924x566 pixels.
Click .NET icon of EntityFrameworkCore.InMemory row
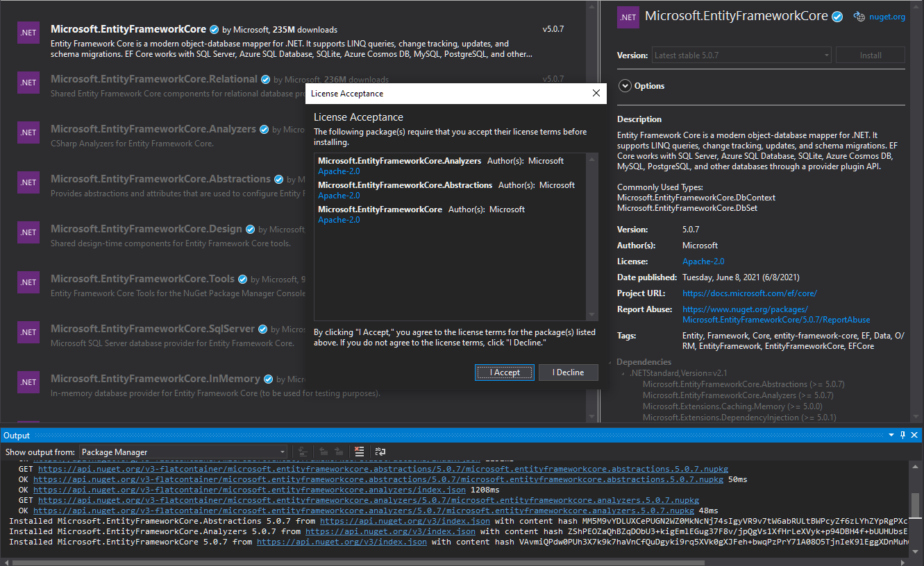pos(28,382)
